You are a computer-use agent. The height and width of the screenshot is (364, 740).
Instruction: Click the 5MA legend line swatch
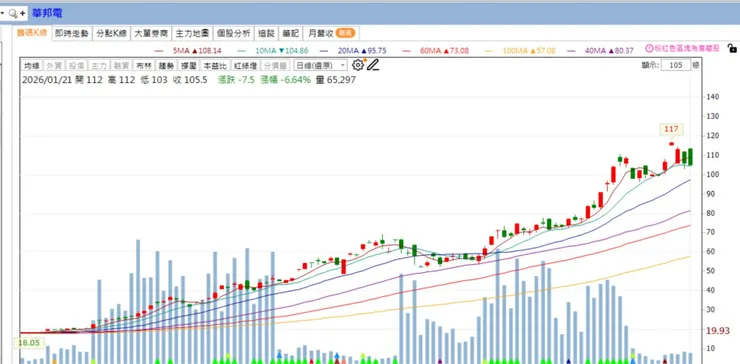pos(159,51)
